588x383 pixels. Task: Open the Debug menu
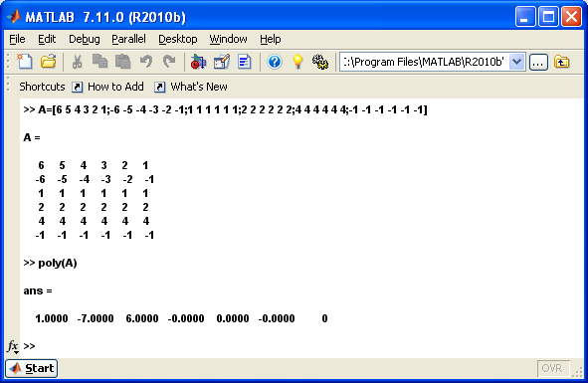85,39
